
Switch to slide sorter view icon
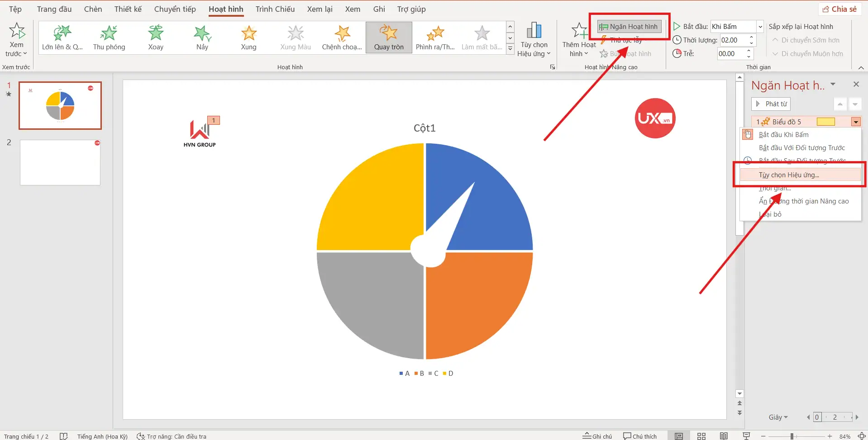[701, 436]
